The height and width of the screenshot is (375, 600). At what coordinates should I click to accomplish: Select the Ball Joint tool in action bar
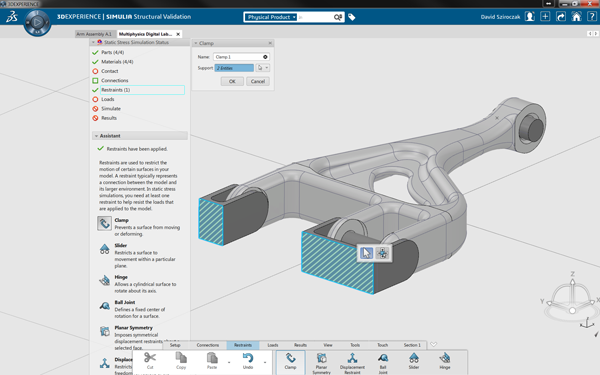coord(383,363)
